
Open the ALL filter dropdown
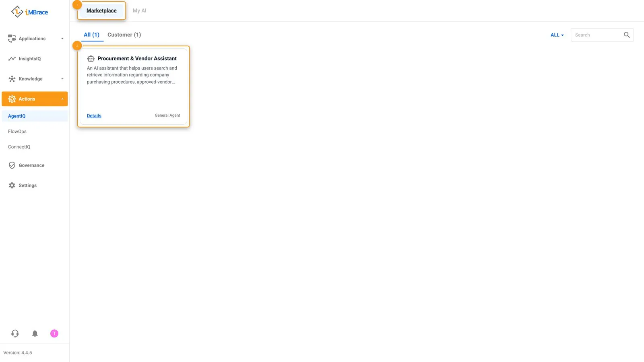coord(557,35)
